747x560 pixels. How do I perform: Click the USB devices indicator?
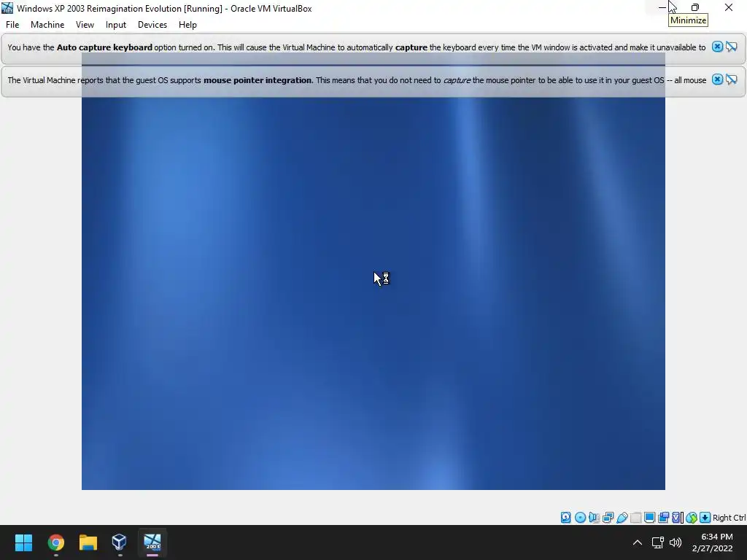coord(622,517)
